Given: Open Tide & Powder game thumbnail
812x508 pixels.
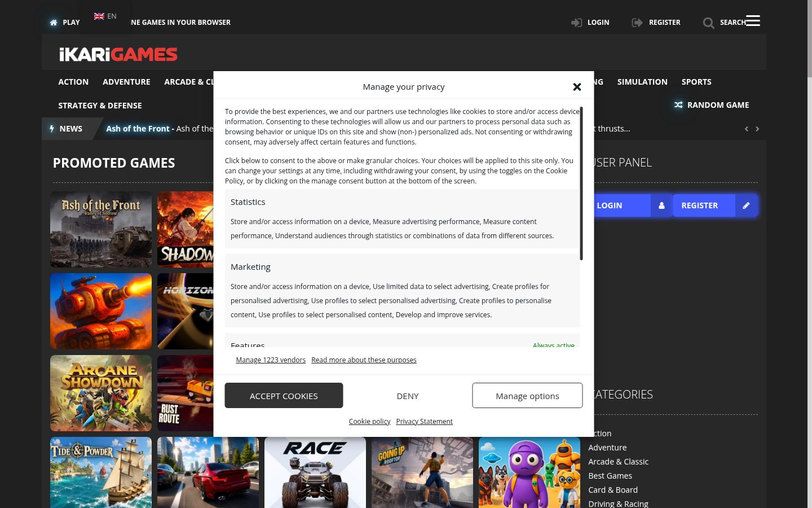Looking at the screenshot, I should pyautogui.click(x=101, y=472).
